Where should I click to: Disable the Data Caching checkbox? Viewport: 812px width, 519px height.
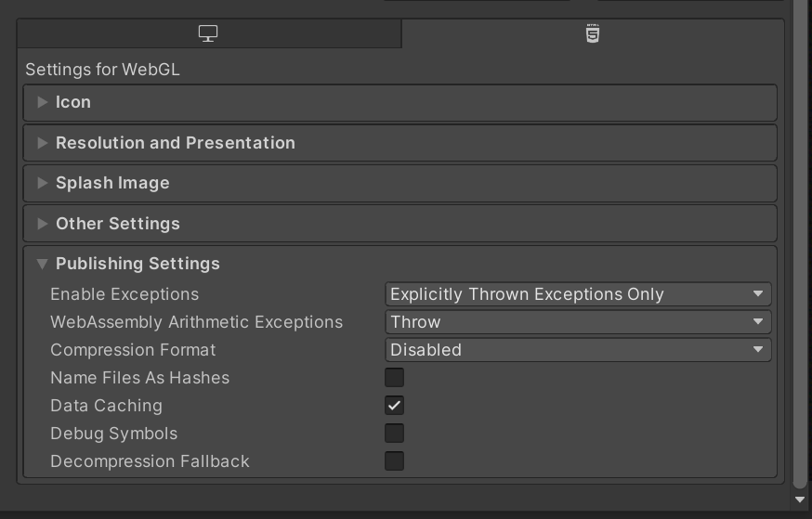point(394,406)
